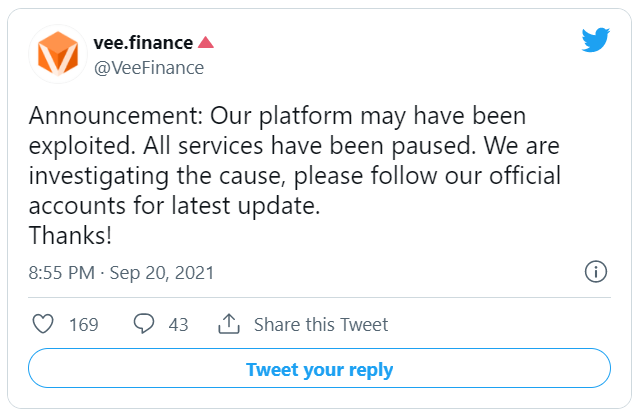This screenshot has width=641, height=414.
Task: Click the phrase All services have been paused
Action: (x=309, y=145)
